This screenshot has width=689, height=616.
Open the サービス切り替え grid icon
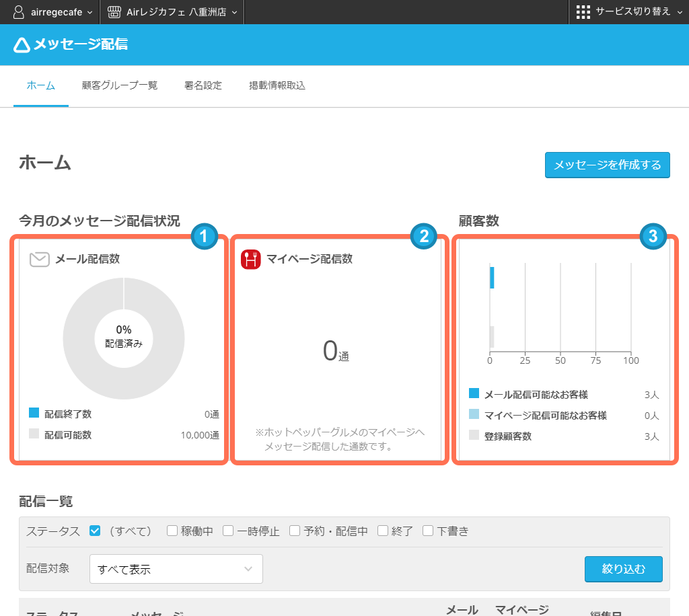pyautogui.click(x=583, y=11)
